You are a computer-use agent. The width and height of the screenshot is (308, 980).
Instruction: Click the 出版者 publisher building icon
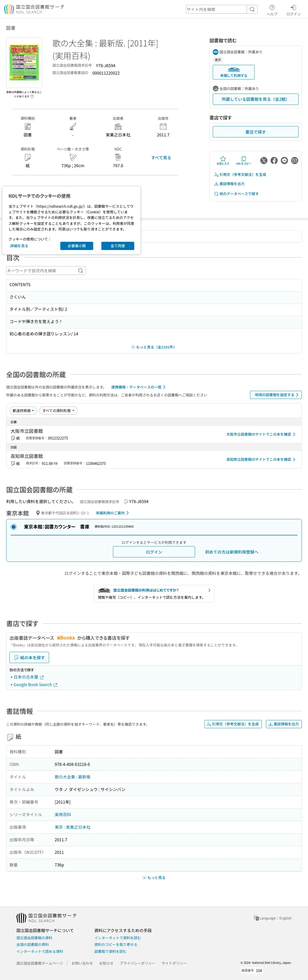118,126
